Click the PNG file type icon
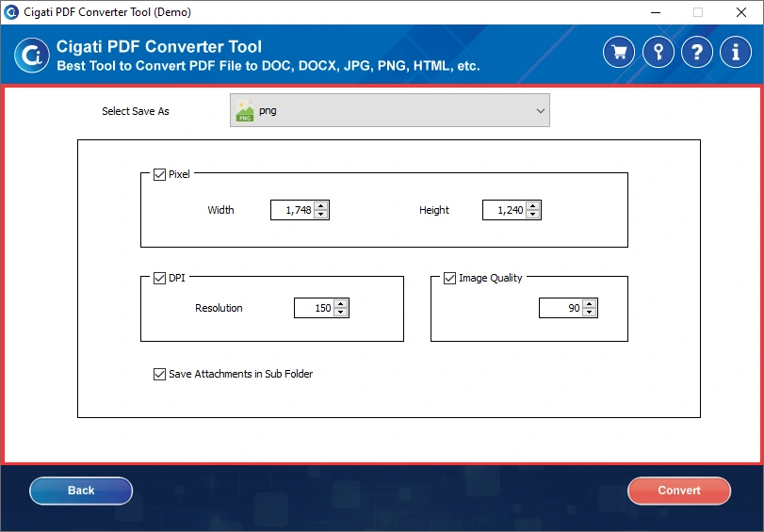This screenshot has width=764, height=532. (245, 110)
